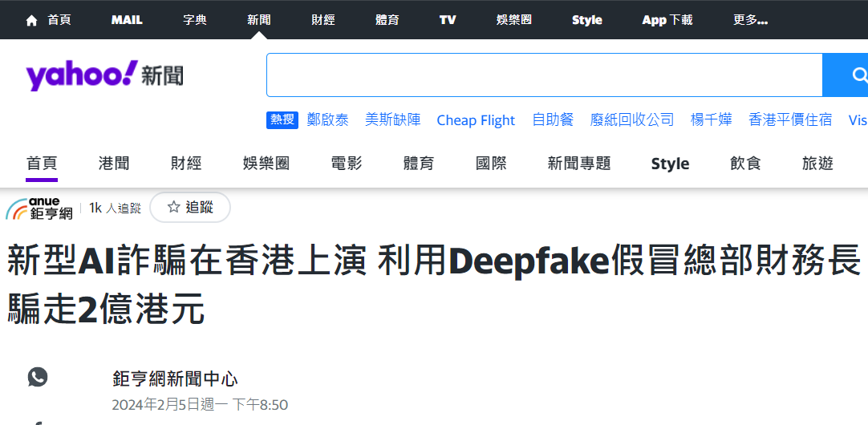Switch to 財經 tab in news navigation

186,164
